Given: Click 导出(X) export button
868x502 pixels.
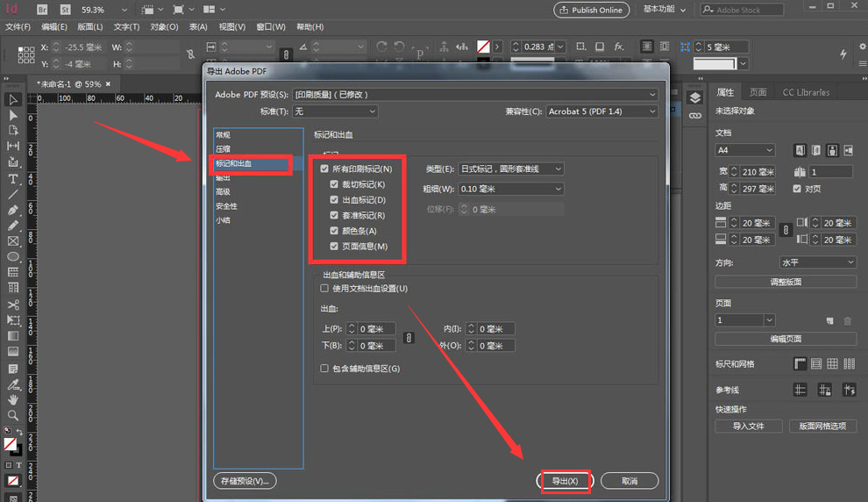Looking at the screenshot, I should point(565,481).
